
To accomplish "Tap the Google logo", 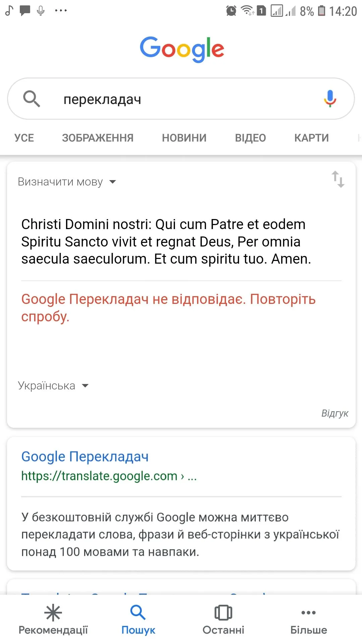I will pyautogui.click(x=182, y=49).
